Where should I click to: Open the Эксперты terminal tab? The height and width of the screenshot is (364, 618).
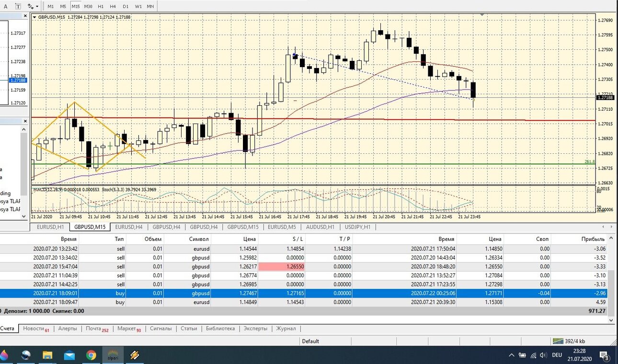click(255, 329)
